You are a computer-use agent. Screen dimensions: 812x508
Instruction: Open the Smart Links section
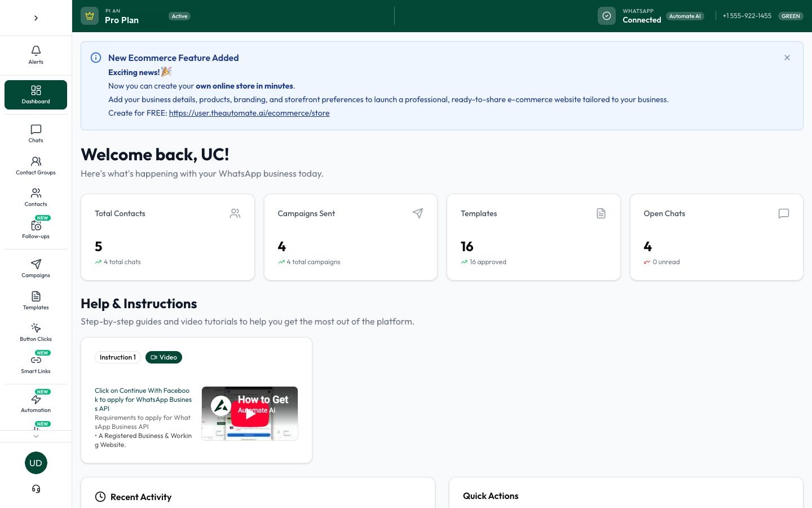(36, 364)
